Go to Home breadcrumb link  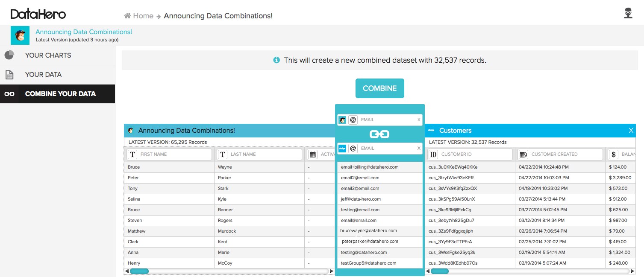pyautogui.click(x=143, y=16)
